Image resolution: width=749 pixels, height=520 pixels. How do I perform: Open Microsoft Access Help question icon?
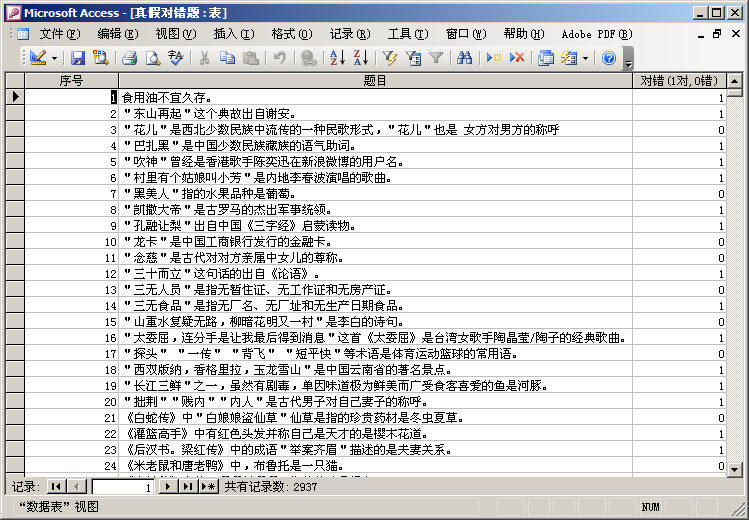coord(609,58)
